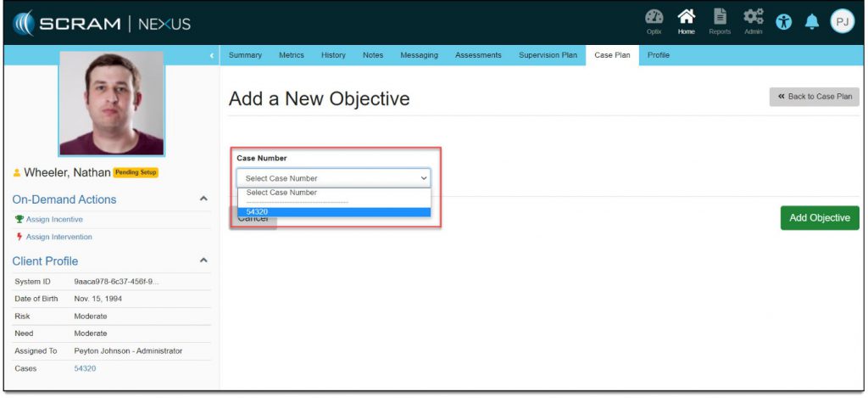
Task: Switch to the Summary tab
Action: [245, 55]
